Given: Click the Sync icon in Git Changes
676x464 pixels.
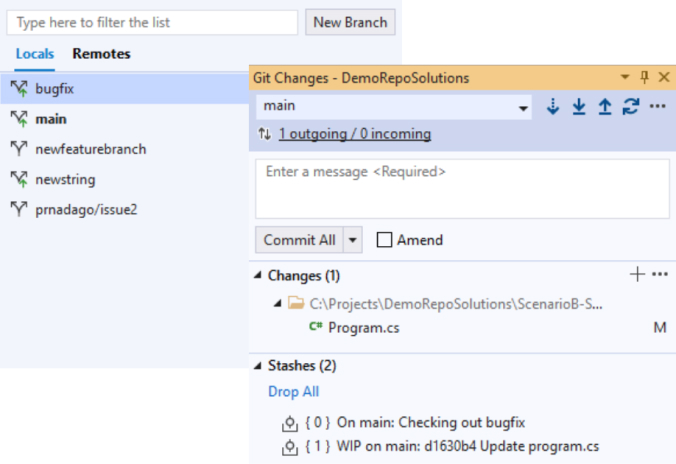Looking at the screenshot, I should coord(630,106).
